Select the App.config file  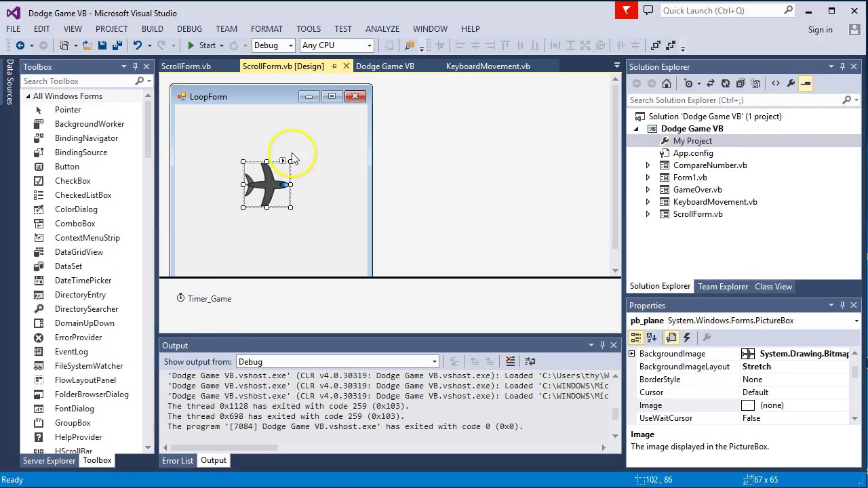[693, 153]
